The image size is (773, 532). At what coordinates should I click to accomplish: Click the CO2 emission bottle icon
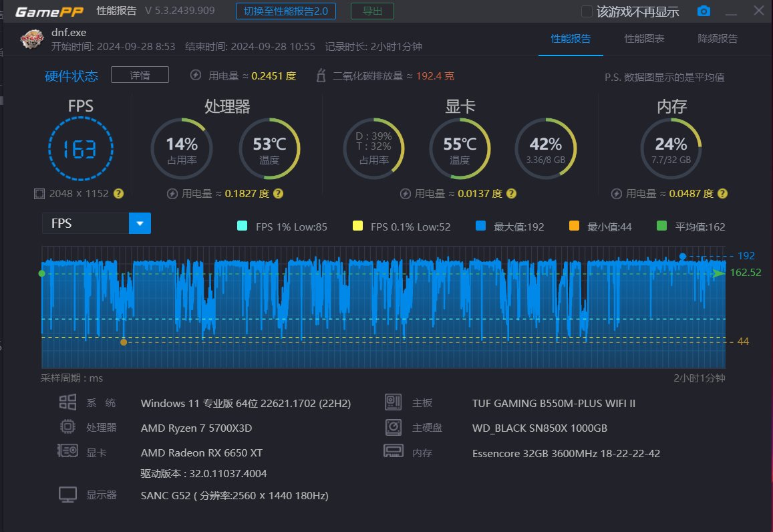[321, 76]
